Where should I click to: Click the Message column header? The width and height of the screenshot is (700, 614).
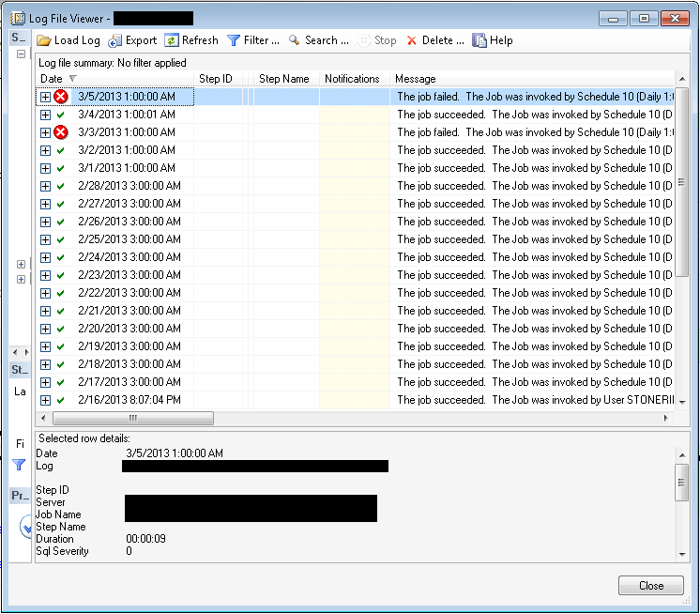pos(532,79)
